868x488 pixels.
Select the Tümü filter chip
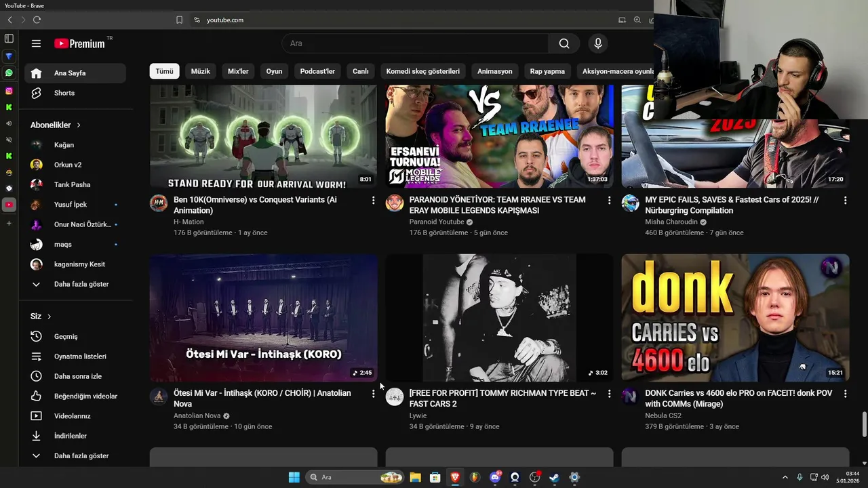coord(164,71)
